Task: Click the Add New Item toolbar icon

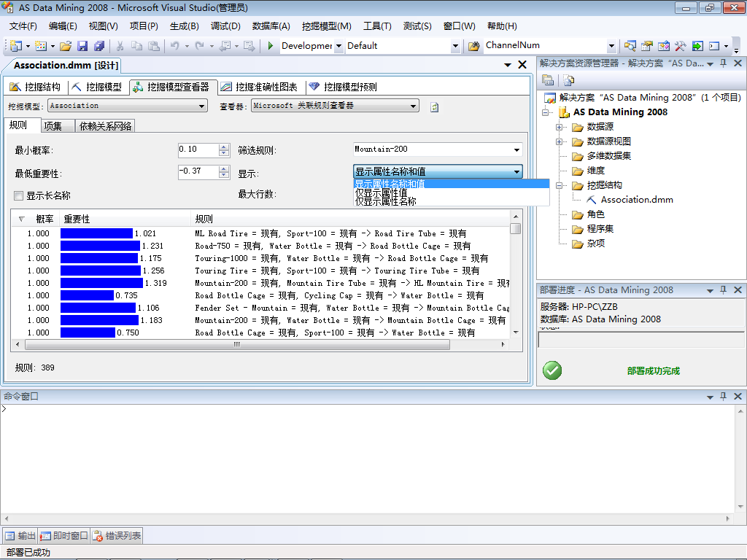Action: point(41,46)
